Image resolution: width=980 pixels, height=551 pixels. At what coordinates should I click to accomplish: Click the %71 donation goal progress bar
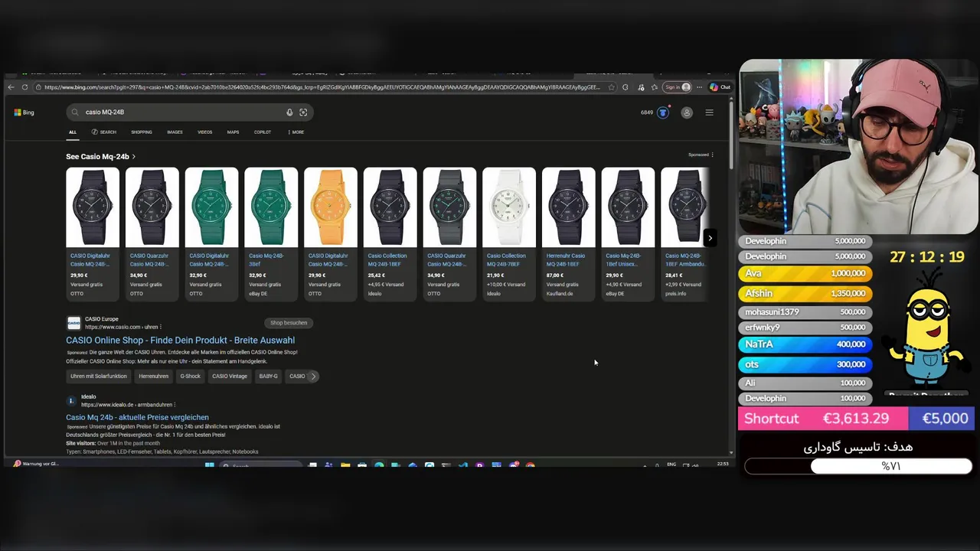point(858,466)
